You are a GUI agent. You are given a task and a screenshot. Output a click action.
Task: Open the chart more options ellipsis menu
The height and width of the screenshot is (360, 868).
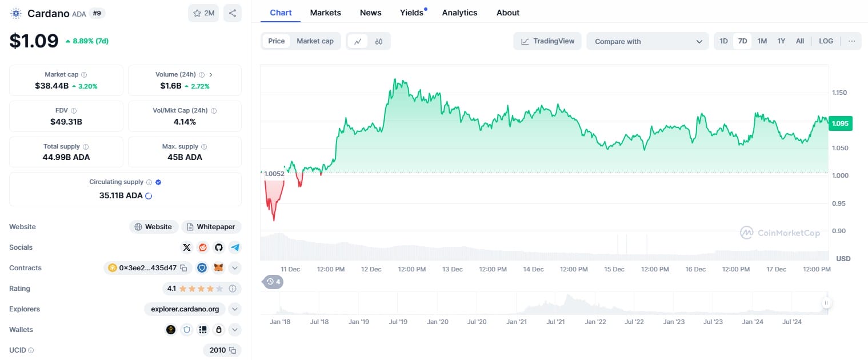(x=852, y=41)
